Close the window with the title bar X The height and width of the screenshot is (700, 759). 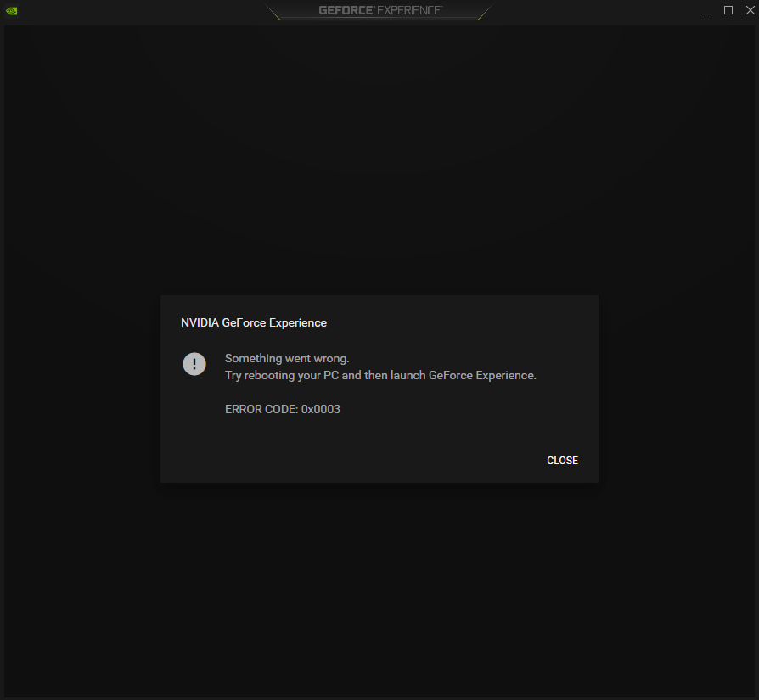[x=747, y=10]
